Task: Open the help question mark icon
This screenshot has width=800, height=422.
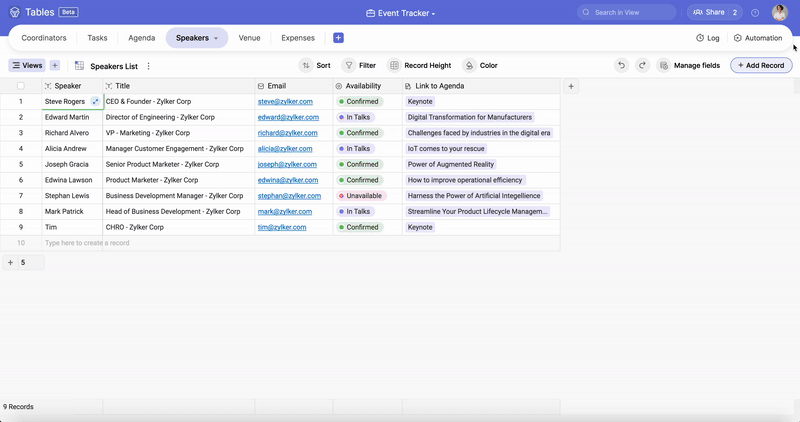Action: tap(755, 13)
